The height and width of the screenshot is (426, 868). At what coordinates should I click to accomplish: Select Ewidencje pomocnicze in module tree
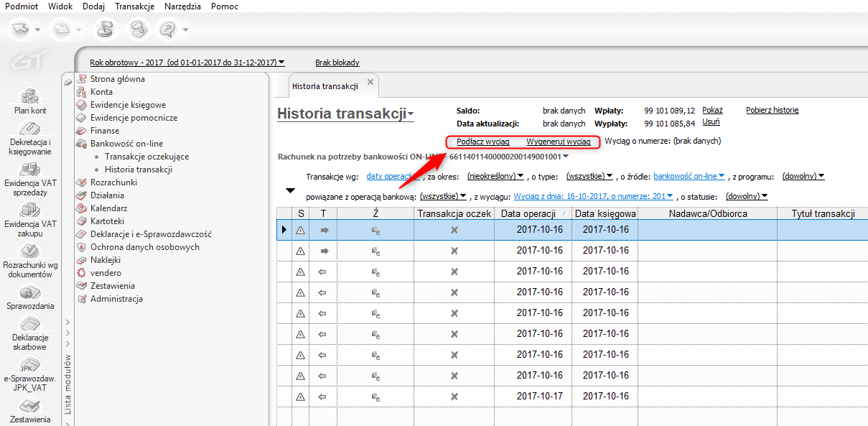point(134,118)
